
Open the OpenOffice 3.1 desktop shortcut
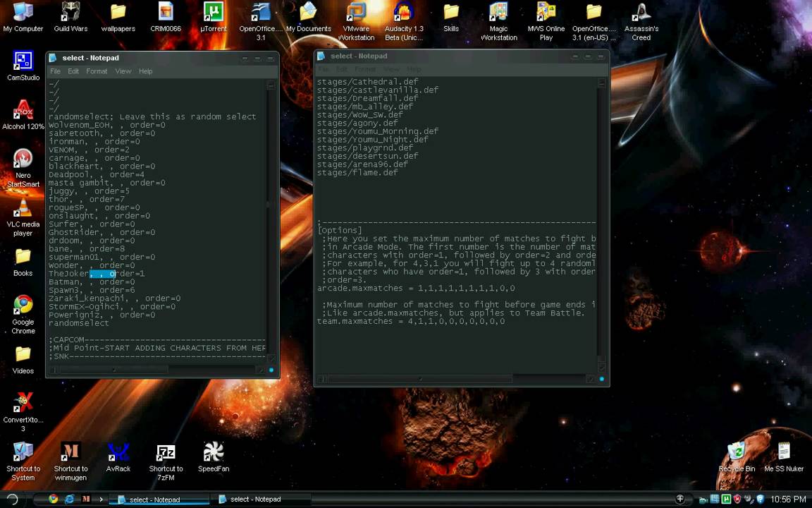pos(261,21)
